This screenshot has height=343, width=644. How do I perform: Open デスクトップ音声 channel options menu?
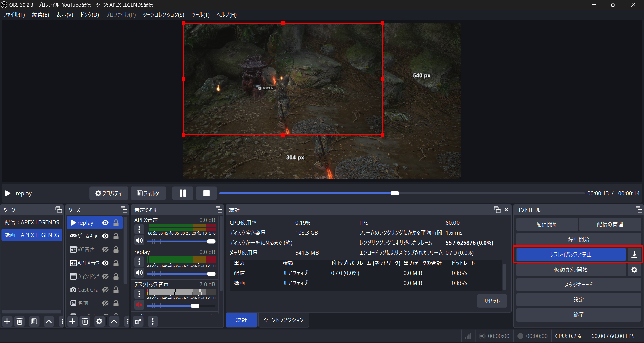coord(139,294)
